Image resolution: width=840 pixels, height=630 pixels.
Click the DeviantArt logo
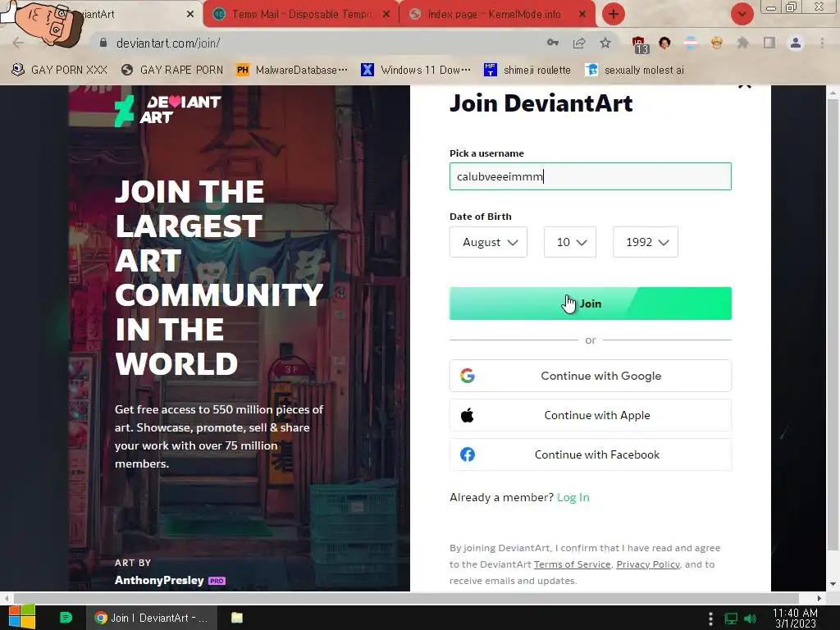tap(167, 110)
